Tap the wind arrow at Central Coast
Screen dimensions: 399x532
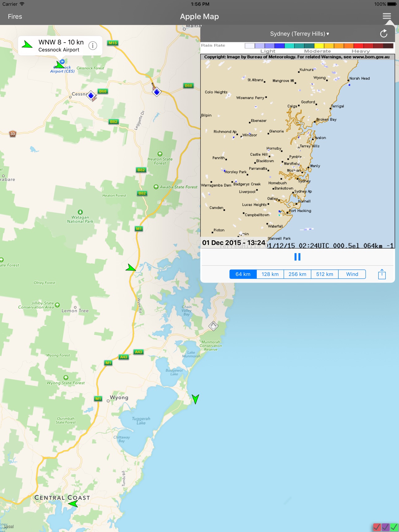click(74, 504)
